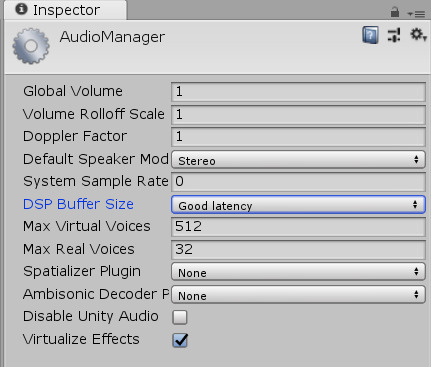Screen dimensions: 431x367
Task: Click the AudioManager large gear icon
Action: click(31, 46)
